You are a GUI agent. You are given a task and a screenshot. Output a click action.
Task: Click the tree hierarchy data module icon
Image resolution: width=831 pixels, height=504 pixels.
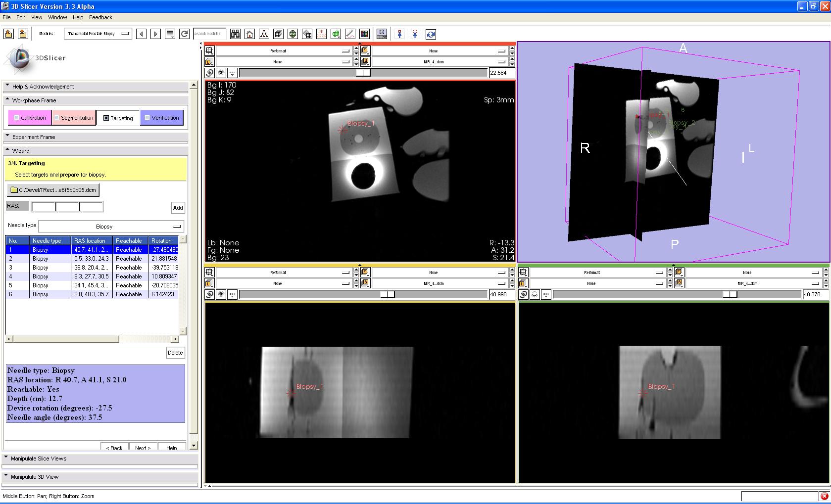264,34
